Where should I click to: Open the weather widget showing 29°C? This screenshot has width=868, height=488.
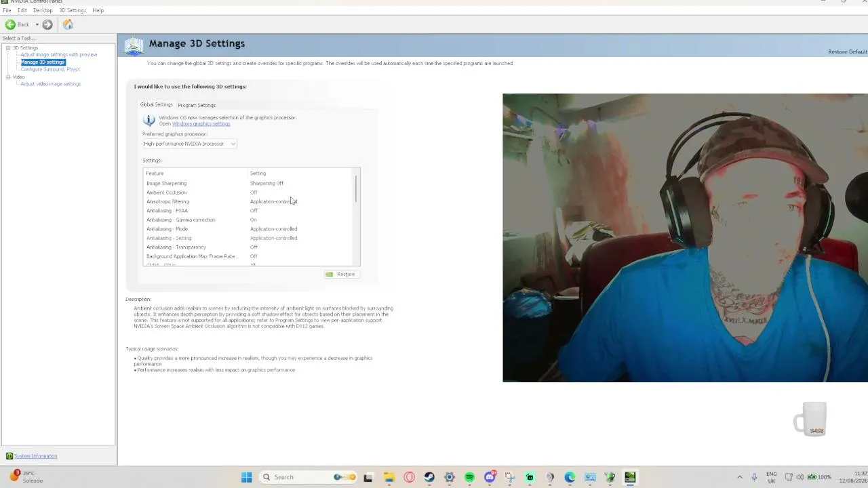pyautogui.click(x=26, y=476)
